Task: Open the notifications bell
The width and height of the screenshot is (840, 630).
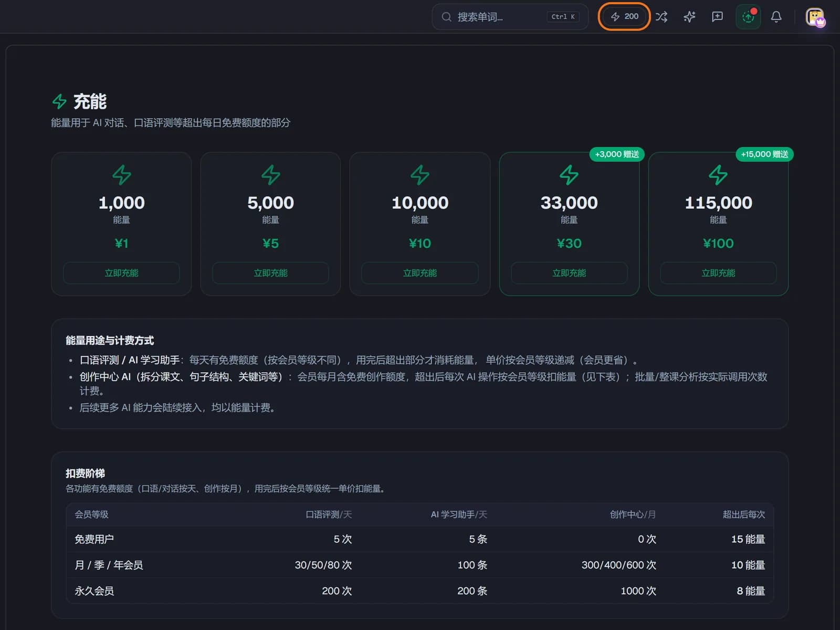Action: coord(776,17)
